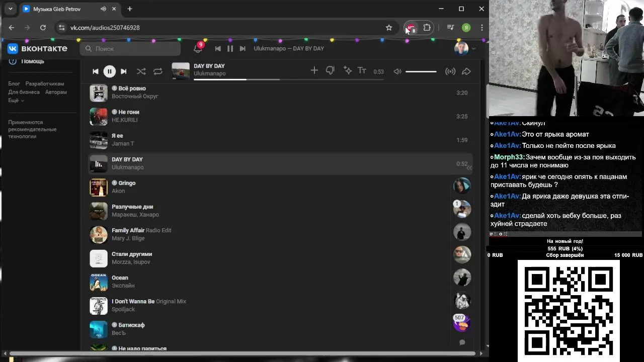Mute tab using speaker icon on tab

(x=103, y=9)
